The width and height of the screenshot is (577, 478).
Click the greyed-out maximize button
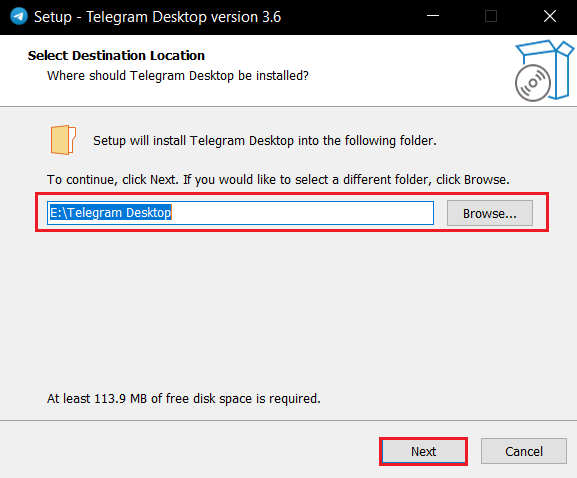tap(491, 16)
